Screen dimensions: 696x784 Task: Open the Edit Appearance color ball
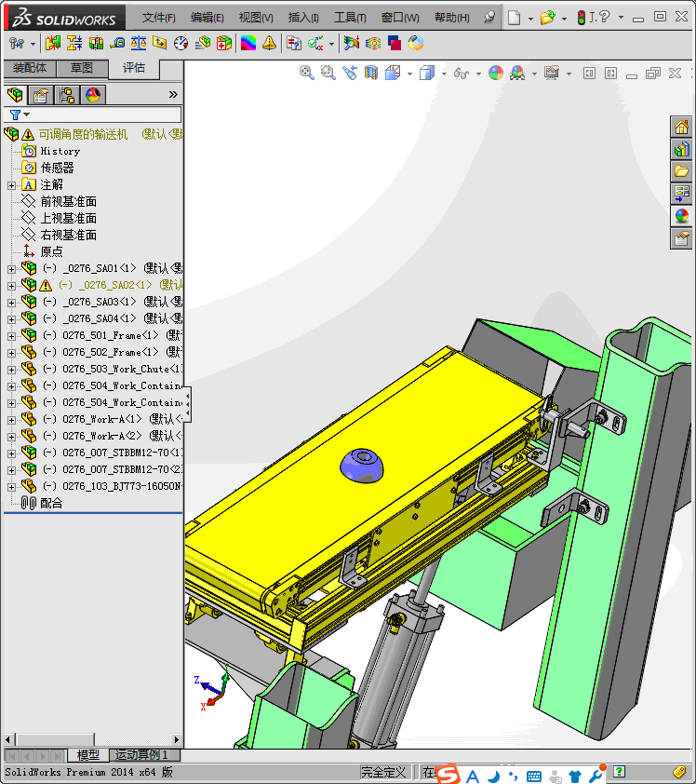[496, 73]
